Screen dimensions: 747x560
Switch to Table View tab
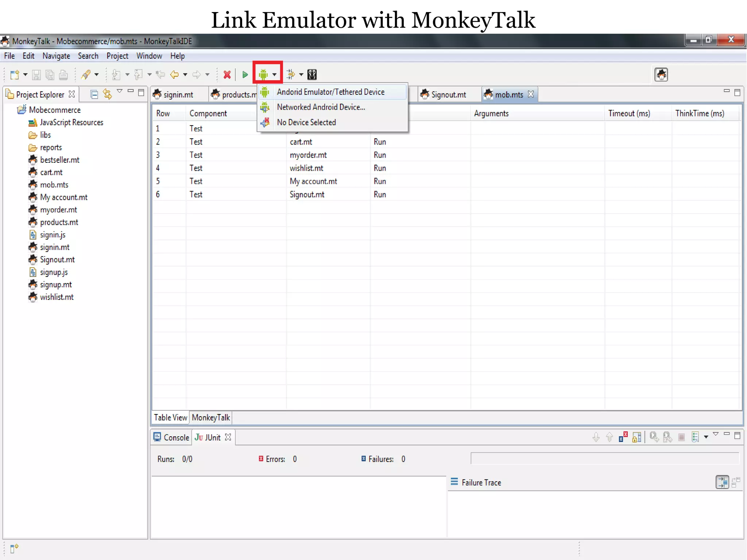(x=170, y=418)
